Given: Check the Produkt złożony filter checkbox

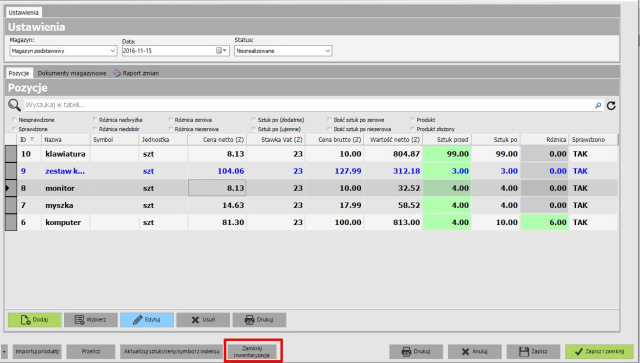Looking at the screenshot, I should (413, 129).
